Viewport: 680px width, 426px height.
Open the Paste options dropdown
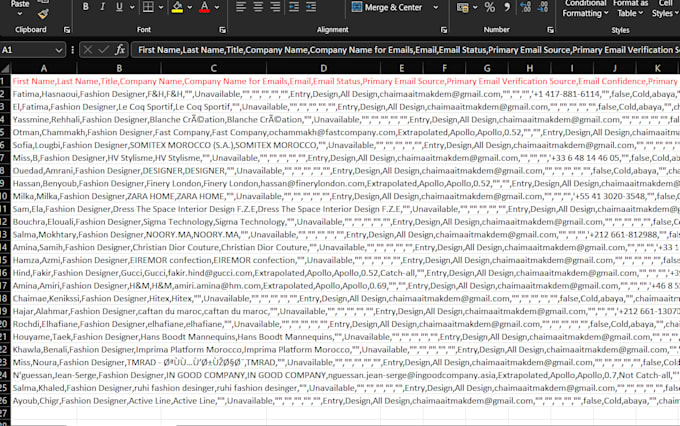tap(20, 14)
